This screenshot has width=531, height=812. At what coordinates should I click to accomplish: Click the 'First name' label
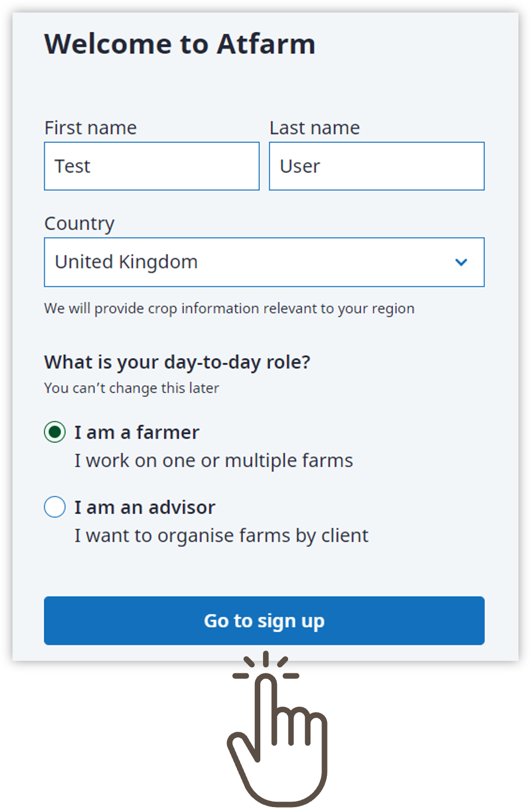[x=91, y=128]
